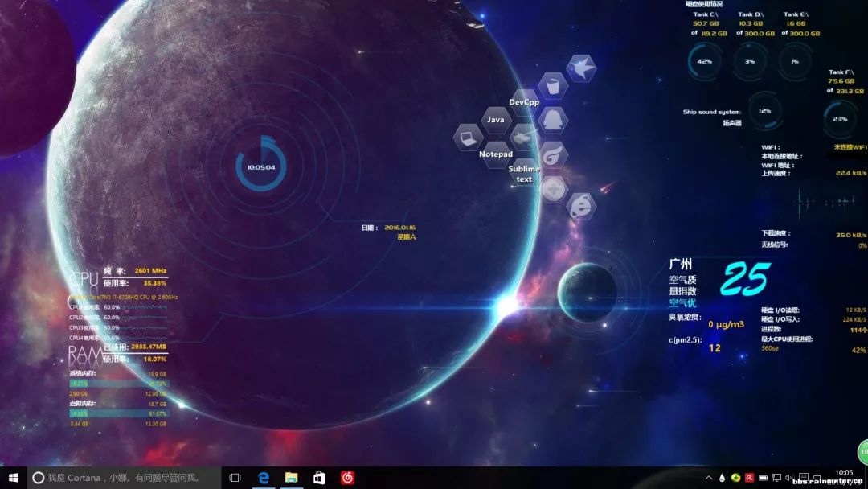Click the 未连接WiFi status text
The image size is (868, 489).
tap(851, 147)
